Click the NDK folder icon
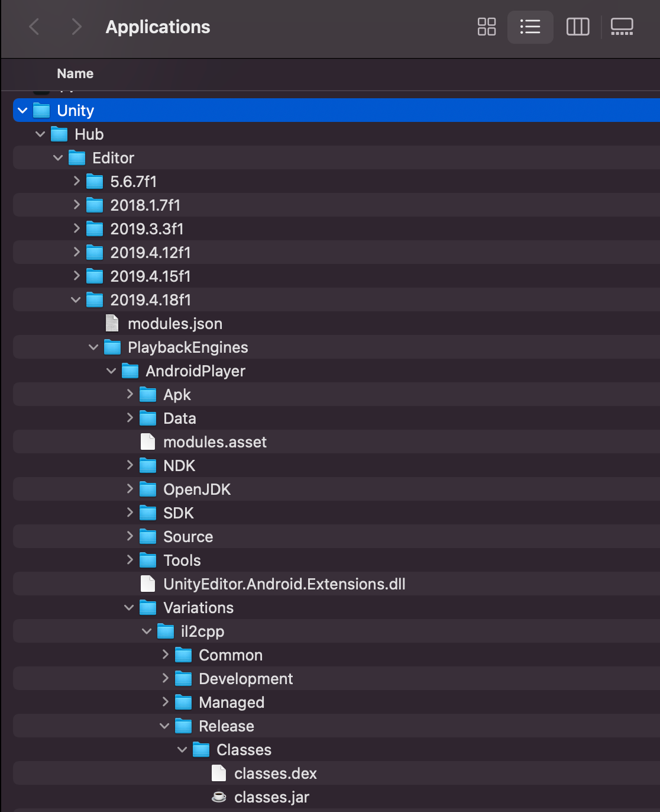The image size is (660, 812). [x=148, y=466]
